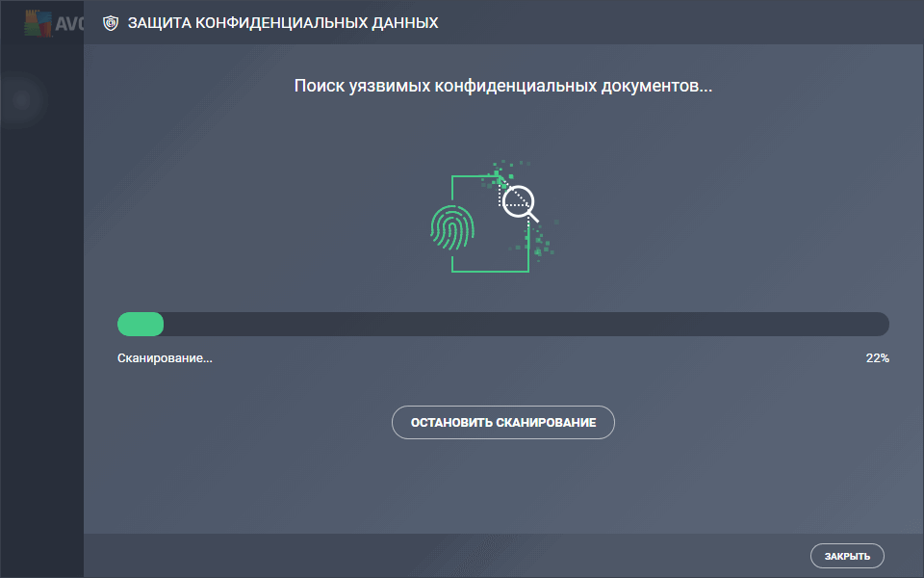Click the green portion of the progress bar
The height and width of the screenshot is (578, 924).
click(140, 324)
